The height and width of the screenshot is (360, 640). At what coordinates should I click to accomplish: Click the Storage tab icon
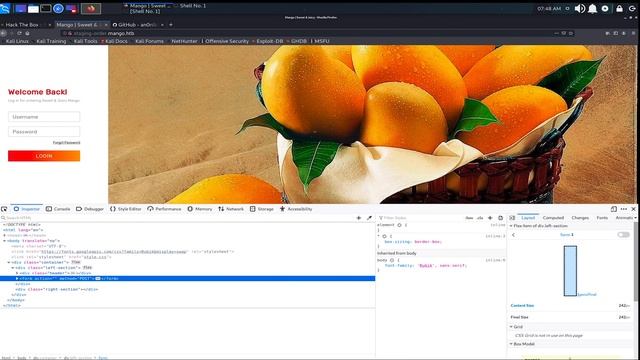[253, 209]
